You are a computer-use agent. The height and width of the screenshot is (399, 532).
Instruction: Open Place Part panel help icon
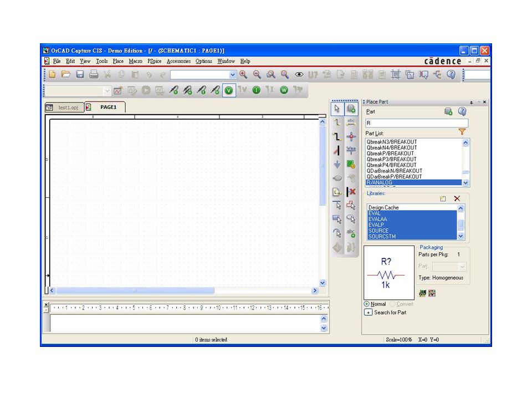click(462, 111)
